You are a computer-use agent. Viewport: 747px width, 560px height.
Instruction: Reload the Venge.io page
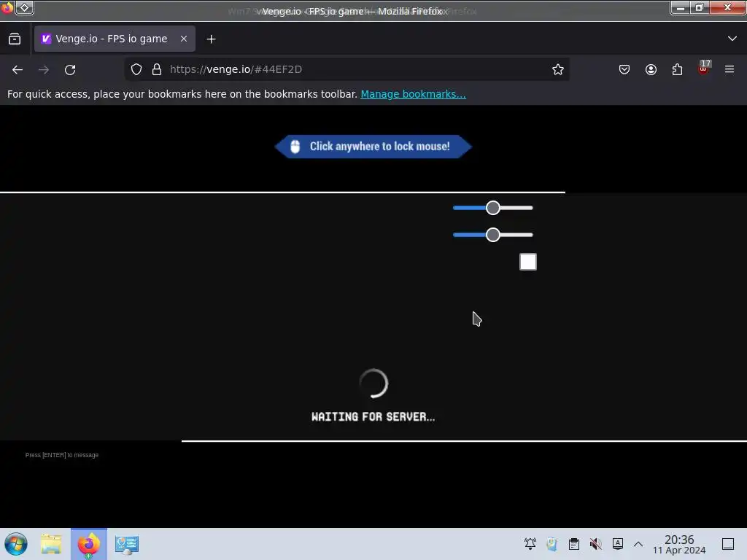pos(70,69)
